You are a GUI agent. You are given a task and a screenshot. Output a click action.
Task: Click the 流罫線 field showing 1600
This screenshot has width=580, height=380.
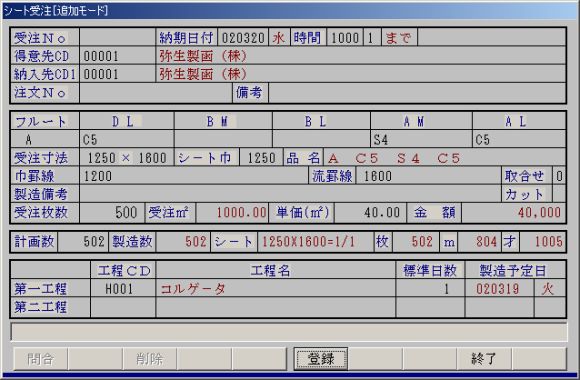pos(428,176)
